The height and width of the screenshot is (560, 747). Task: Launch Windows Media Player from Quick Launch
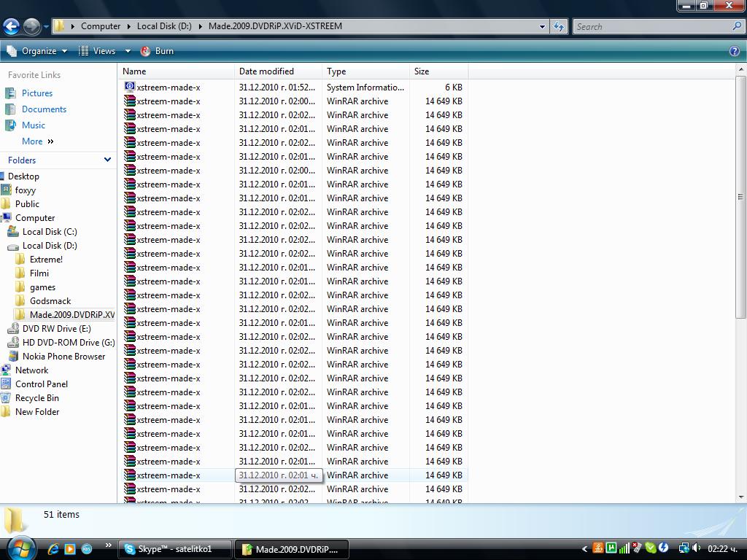pos(70,549)
